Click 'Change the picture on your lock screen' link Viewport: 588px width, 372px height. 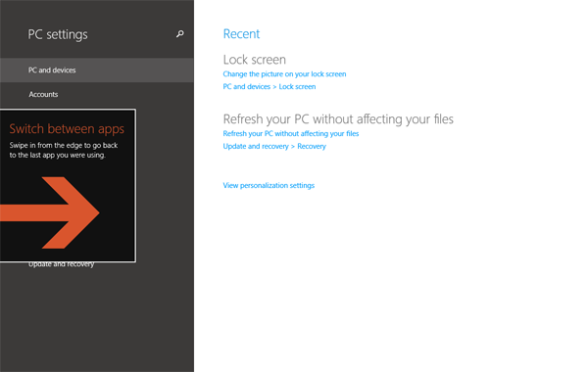point(284,74)
